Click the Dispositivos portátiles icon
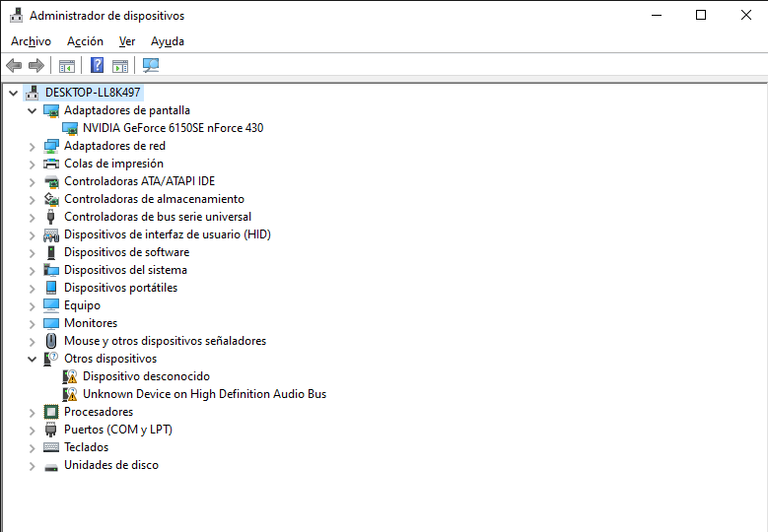Screen dimensions: 768x532 click(x=51, y=288)
